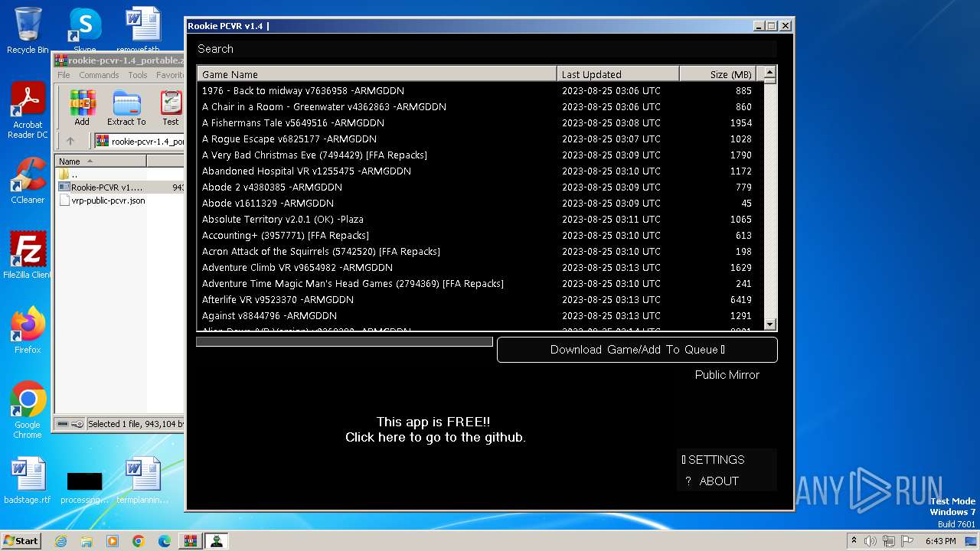Open the removefath Word document icon
The image size is (980, 551).
(x=143, y=31)
